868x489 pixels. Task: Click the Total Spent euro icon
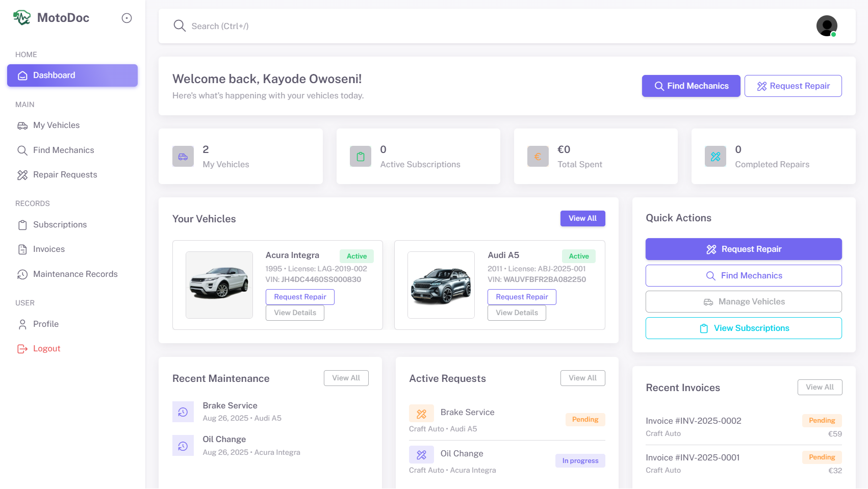pyautogui.click(x=538, y=157)
